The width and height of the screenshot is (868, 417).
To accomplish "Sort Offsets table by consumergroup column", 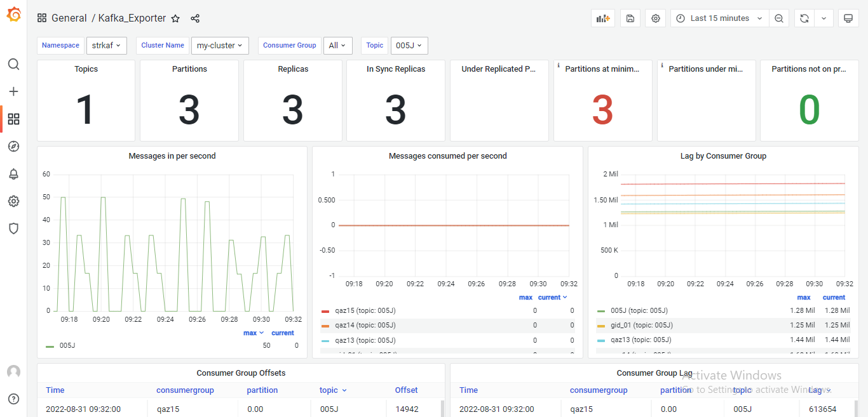I will click(185, 390).
